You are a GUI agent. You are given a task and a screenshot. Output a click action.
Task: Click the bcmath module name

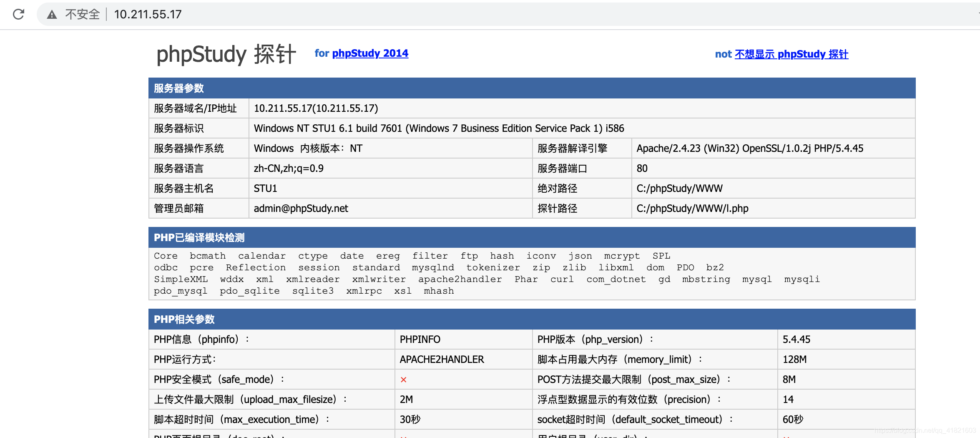(x=207, y=256)
